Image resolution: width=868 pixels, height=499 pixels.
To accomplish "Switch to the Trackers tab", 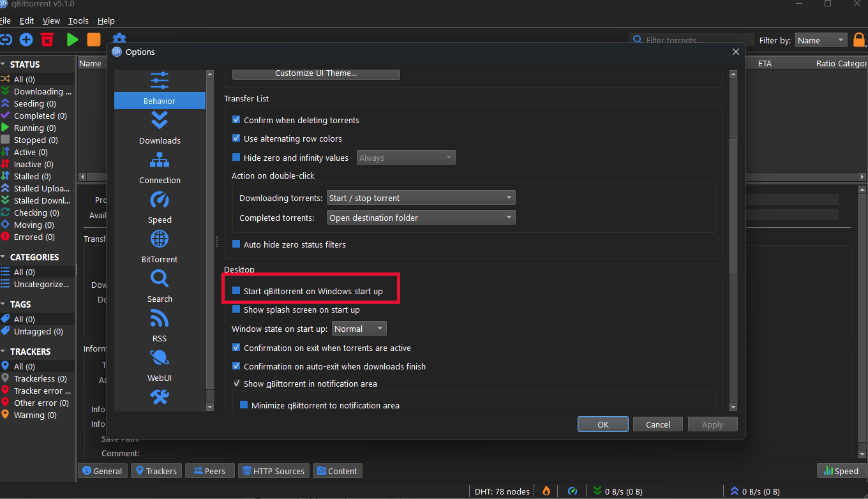I will pyautogui.click(x=156, y=471).
